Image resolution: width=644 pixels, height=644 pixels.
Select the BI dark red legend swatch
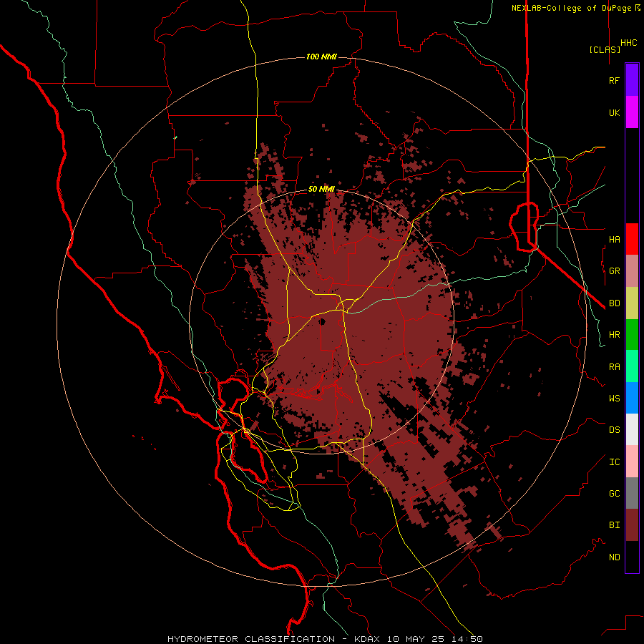(x=632, y=525)
